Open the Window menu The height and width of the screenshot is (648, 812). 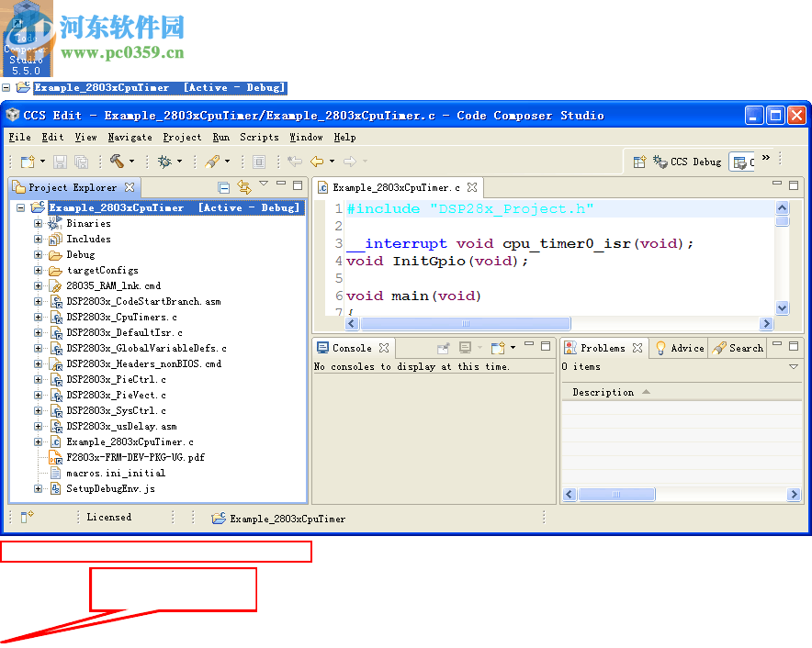(x=306, y=137)
